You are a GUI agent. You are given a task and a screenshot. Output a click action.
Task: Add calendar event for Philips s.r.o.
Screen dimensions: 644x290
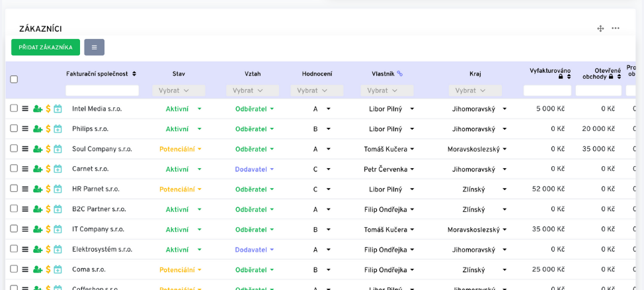58,128
